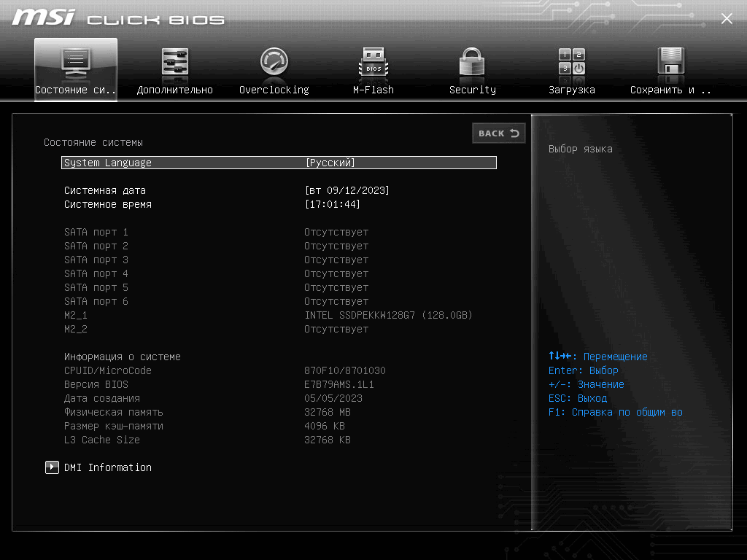This screenshot has height=560, width=747.
Task: Click the Дата создания label
Action: tap(102, 398)
